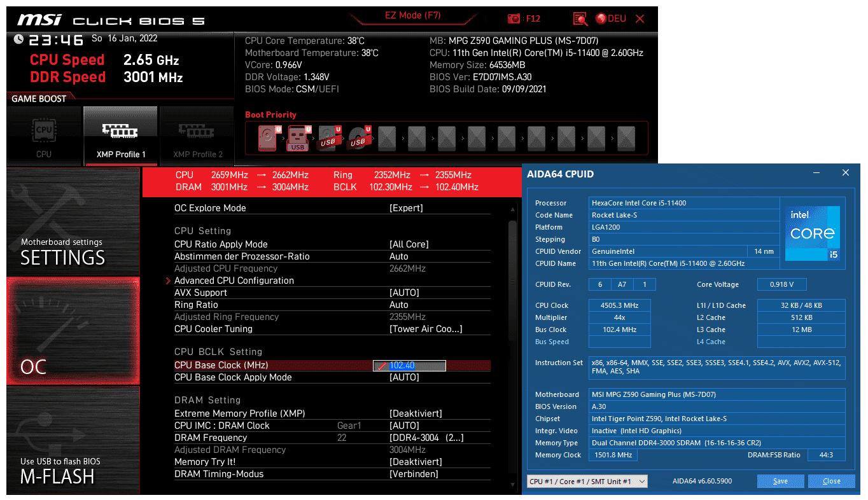
Task: Change Memory Try It! [Deaktiviert] setting
Action: pos(416,462)
